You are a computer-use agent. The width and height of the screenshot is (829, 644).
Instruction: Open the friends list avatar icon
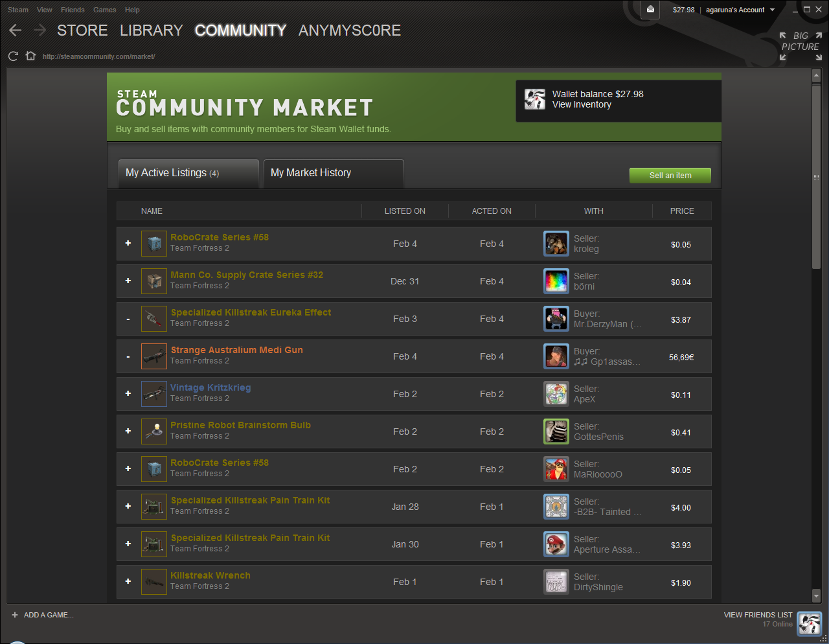(810, 624)
